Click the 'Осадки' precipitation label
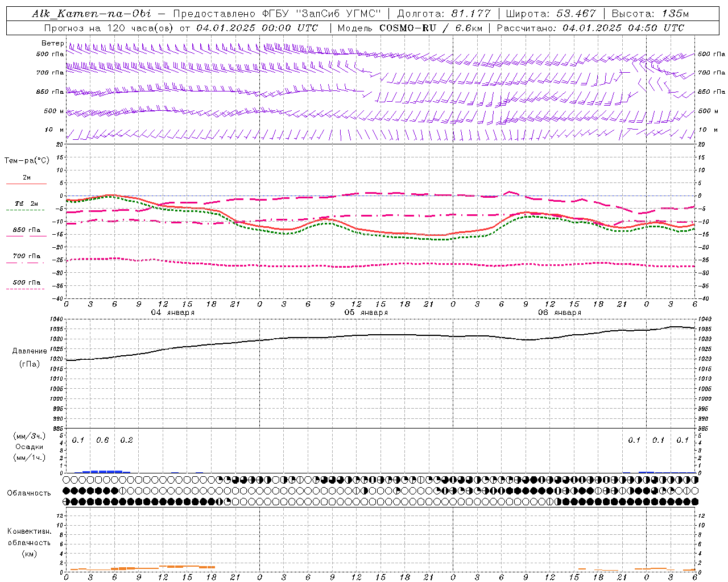This screenshot has height=582, width=728. coord(29,447)
